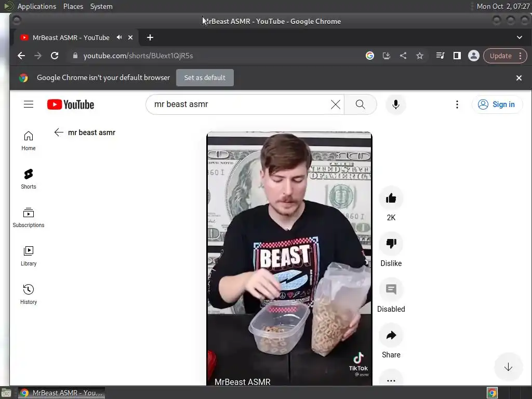532x399 pixels.
Task: Click the Google icon in address bar
Action: pyautogui.click(x=370, y=56)
